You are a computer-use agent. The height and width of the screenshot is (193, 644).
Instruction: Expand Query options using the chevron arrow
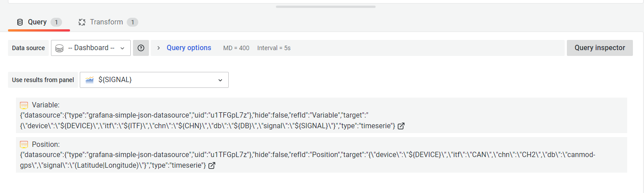[x=159, y=48]
